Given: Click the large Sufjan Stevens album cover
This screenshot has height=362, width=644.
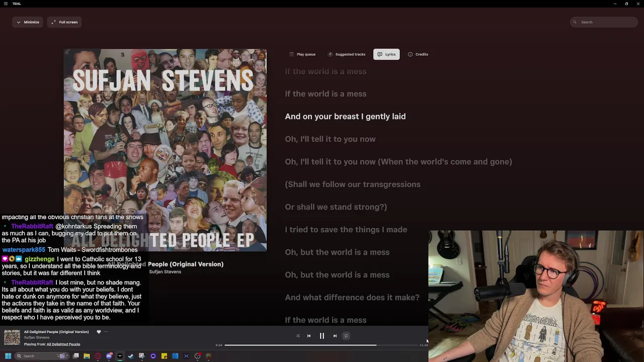Looking at the screenshot, I should pos(165,150).
